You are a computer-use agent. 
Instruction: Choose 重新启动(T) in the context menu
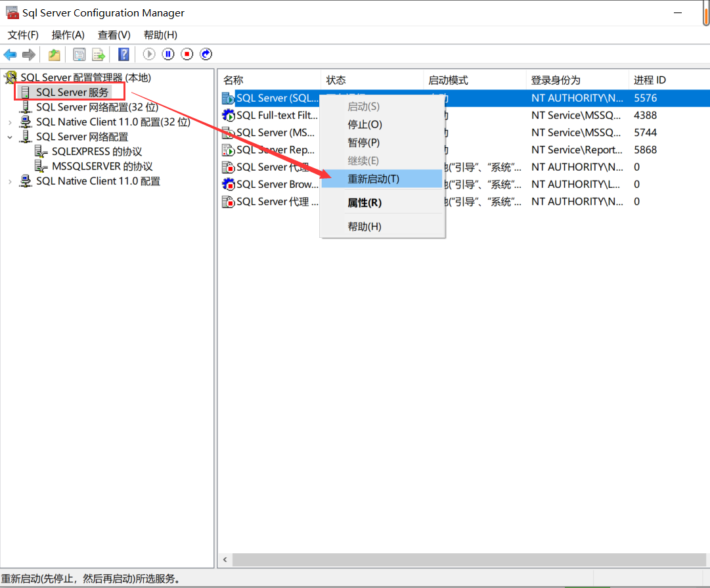coord(382,179)
